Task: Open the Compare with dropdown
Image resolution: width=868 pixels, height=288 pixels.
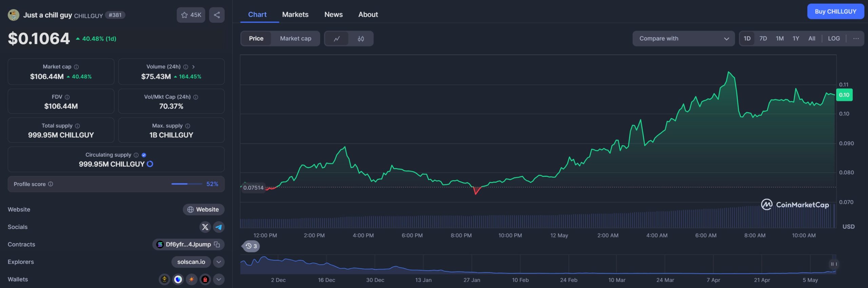Action: [684, 39]
